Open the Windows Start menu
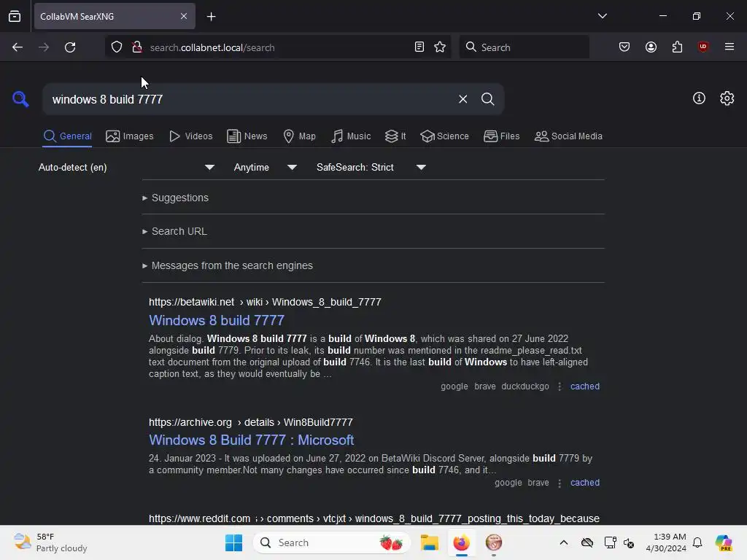The image size is (747, 560). pyautogui.click(x=233, y=542)
